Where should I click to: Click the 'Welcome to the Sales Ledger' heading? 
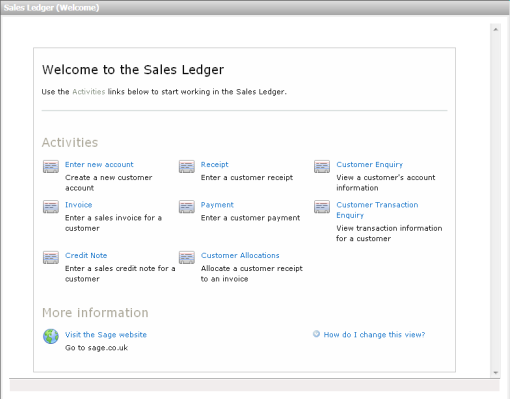click(133, 70)
